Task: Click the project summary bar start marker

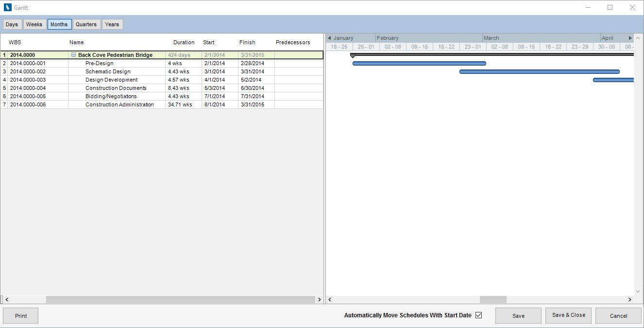Action: tap(353, 55)
